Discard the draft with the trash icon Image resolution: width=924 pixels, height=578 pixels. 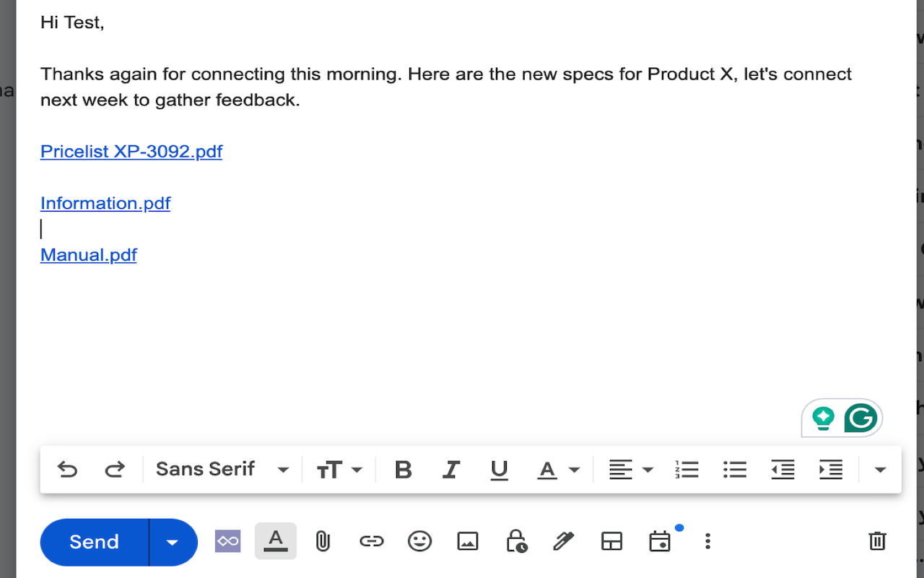876,540
